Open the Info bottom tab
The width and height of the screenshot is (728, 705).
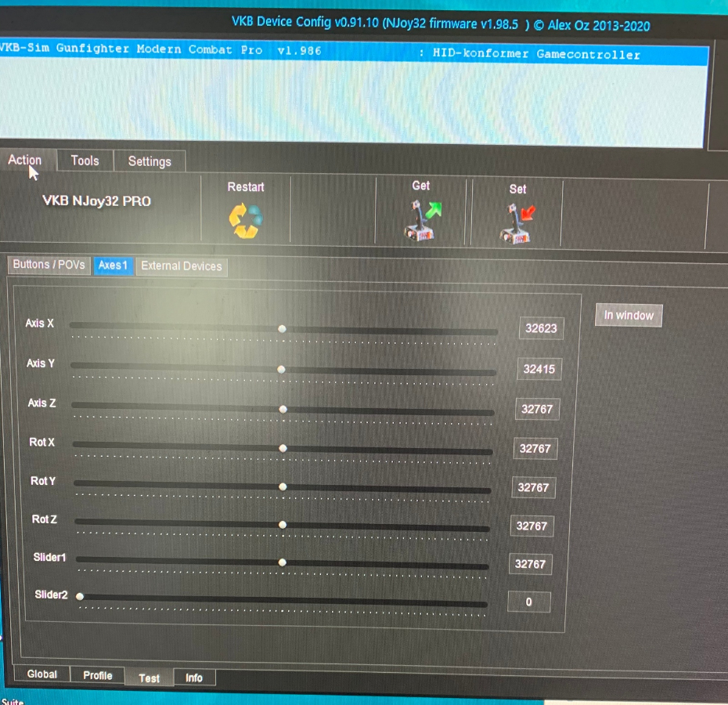pos(194,678)
